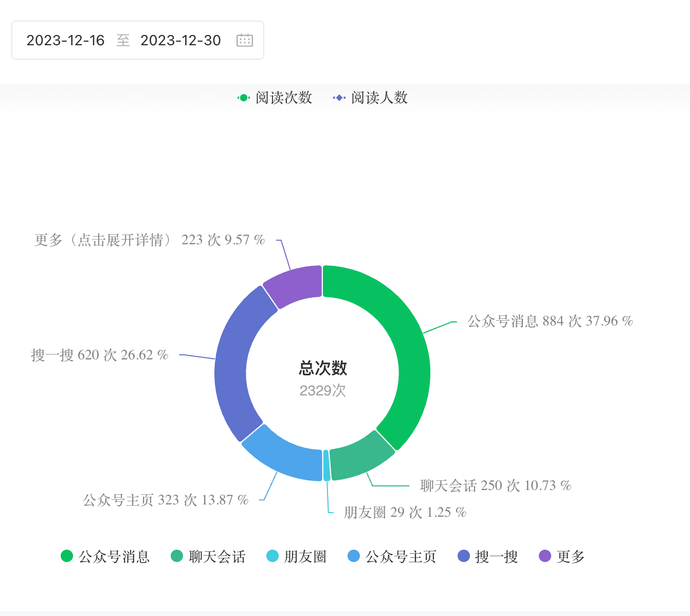Click label 公众号消息 884 次 37.96 %
This screenshot has width=690, height=616.
click(x=550, y=321)
